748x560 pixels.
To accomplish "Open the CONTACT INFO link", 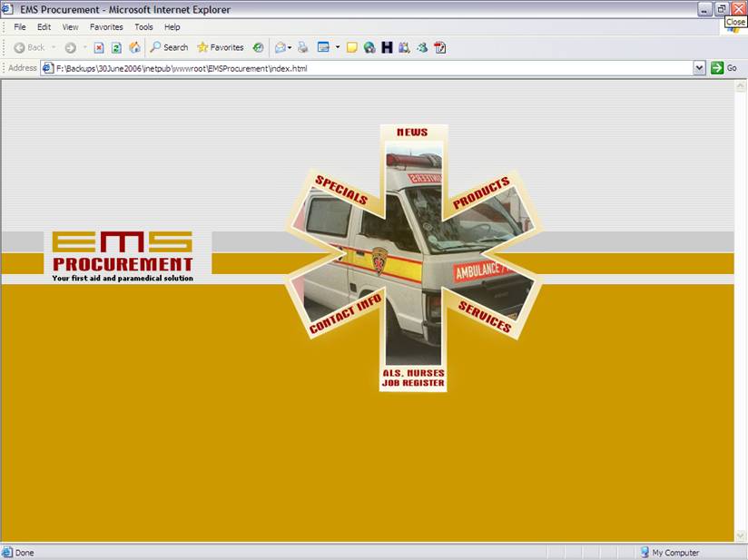I will pyautogui.click(x=346, y=314).
